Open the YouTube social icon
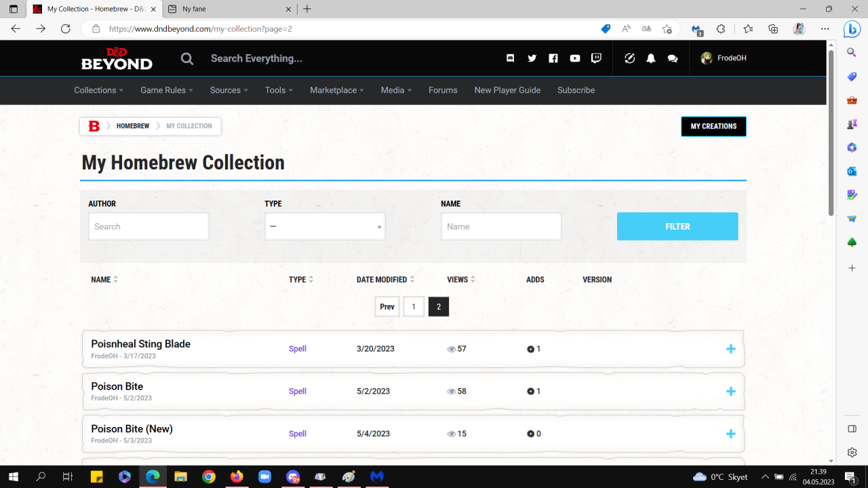 pyautogui.click(x=575, y=58)
